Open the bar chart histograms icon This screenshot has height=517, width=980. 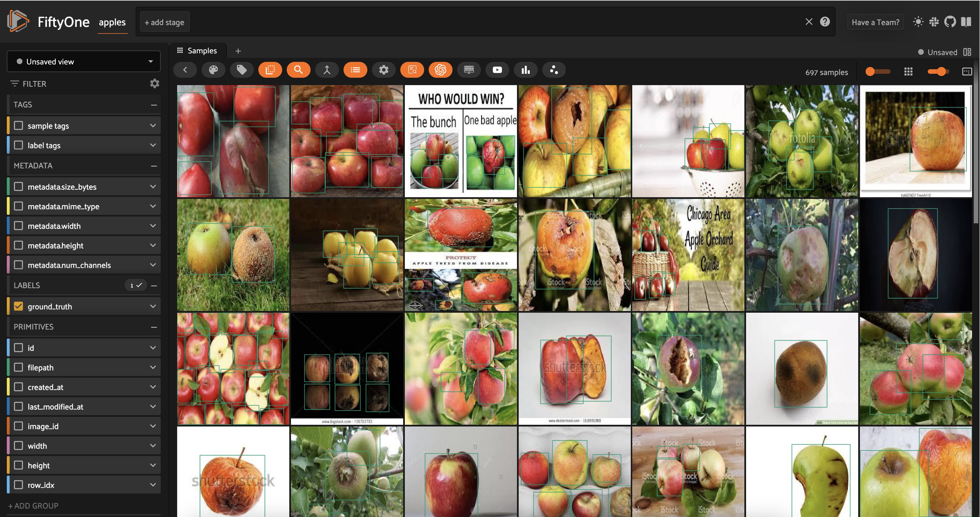[x=525, y=70]
